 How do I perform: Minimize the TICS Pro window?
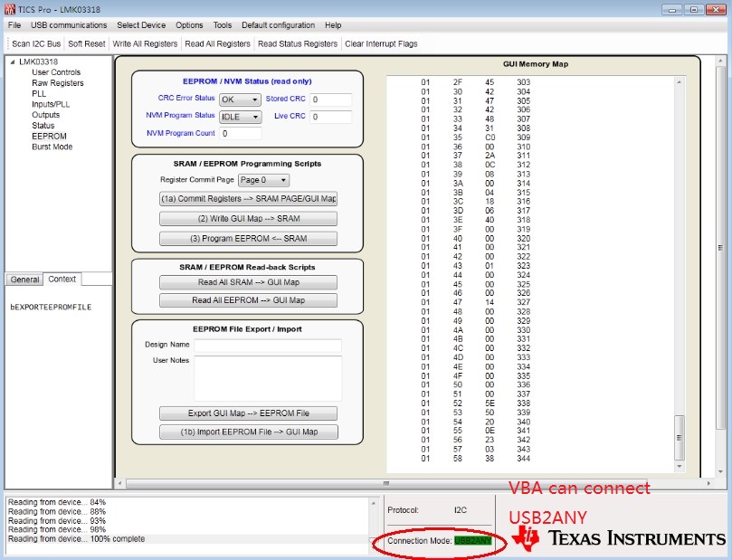[x=672, y=9]
